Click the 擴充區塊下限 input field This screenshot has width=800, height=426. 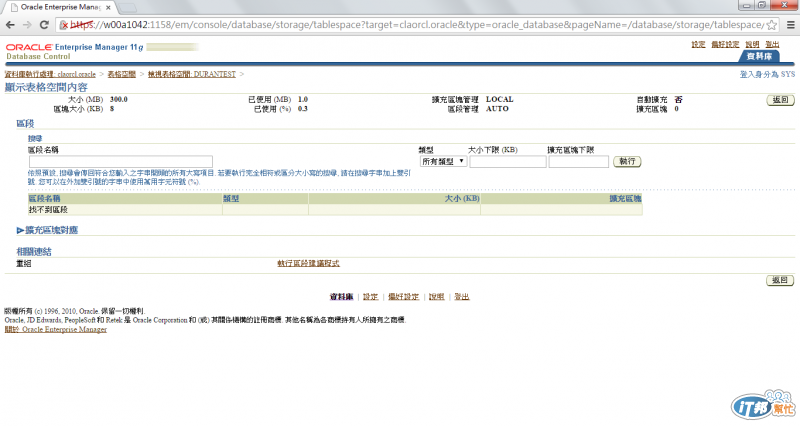tap(579, 162)
